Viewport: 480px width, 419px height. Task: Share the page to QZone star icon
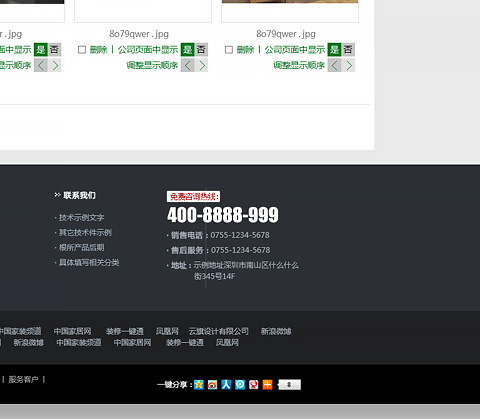(x=199, y=385)
